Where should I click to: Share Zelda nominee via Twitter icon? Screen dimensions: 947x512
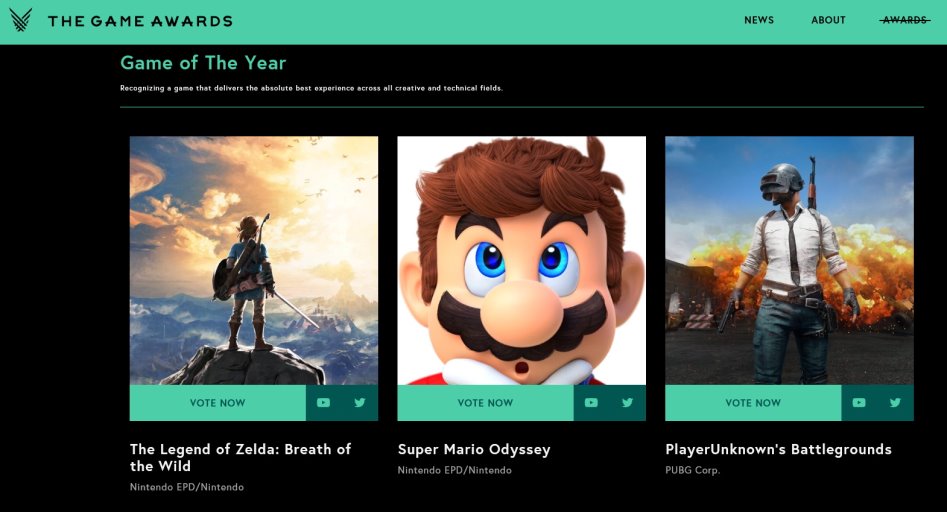360,403
